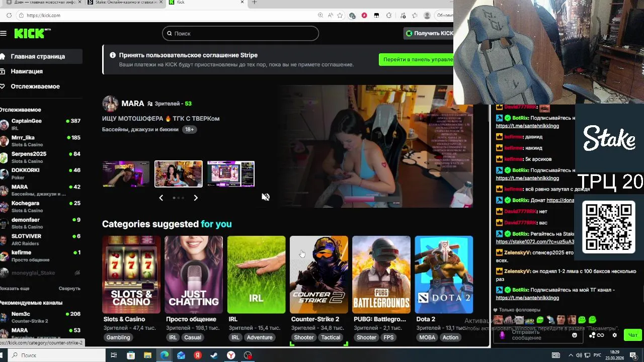644x362 pixels.
Task: Open the Read aloud icon in address bar
Action: tap(330, 16)
